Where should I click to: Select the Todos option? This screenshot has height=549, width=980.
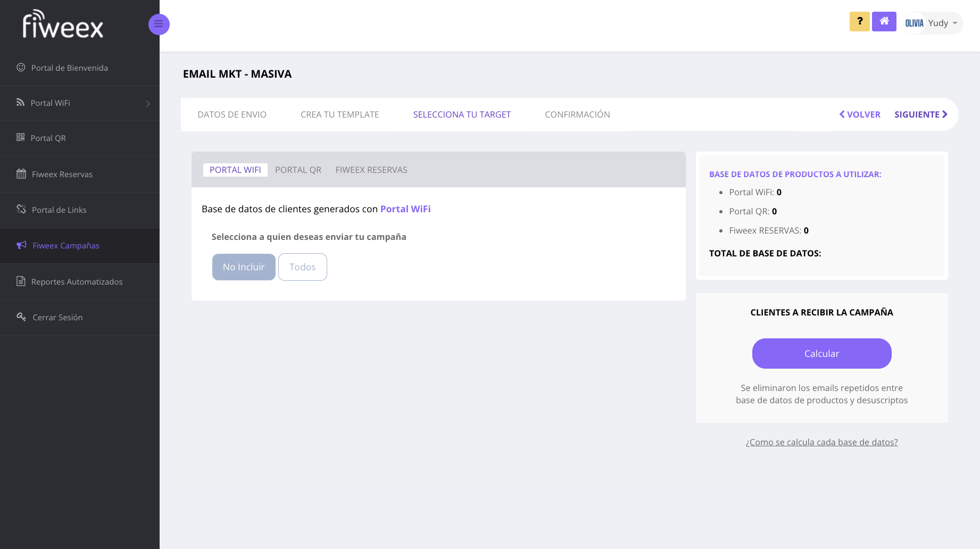point(302,267)
